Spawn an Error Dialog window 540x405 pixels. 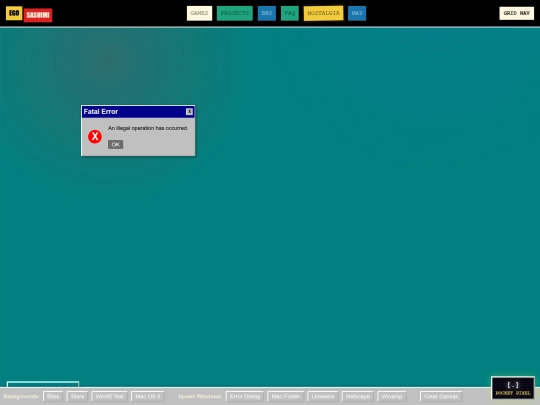point(245,396)
